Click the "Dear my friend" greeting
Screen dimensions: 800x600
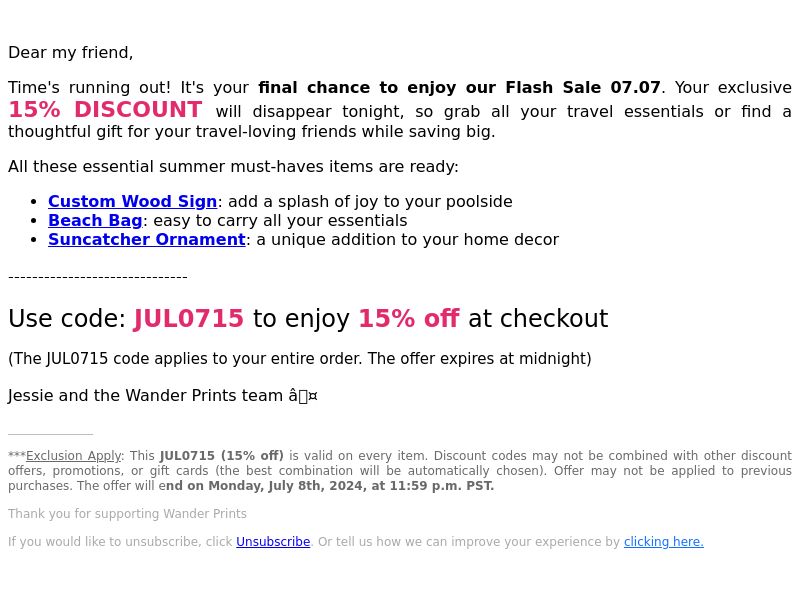(70, 53)
